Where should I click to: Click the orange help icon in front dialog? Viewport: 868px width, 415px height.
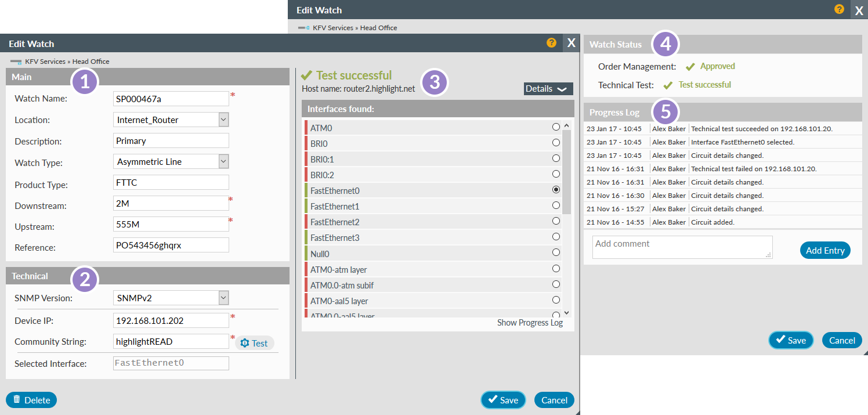551,43
